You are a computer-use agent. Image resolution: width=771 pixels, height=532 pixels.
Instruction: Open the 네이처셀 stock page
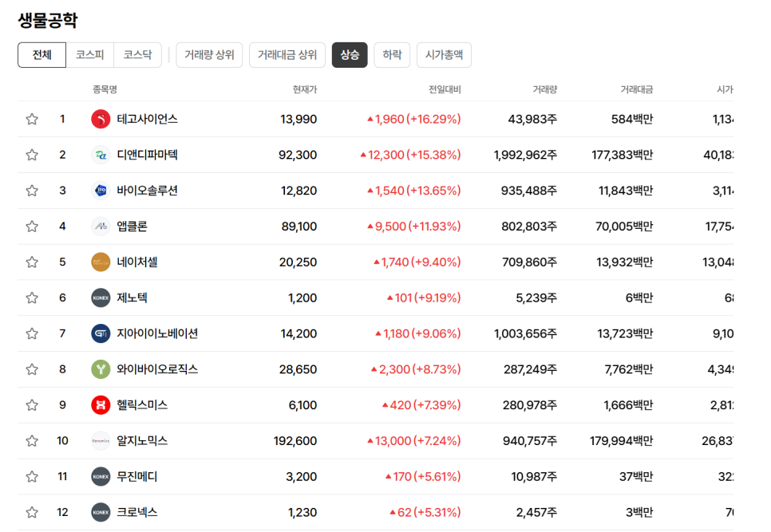tap(137, 262)
